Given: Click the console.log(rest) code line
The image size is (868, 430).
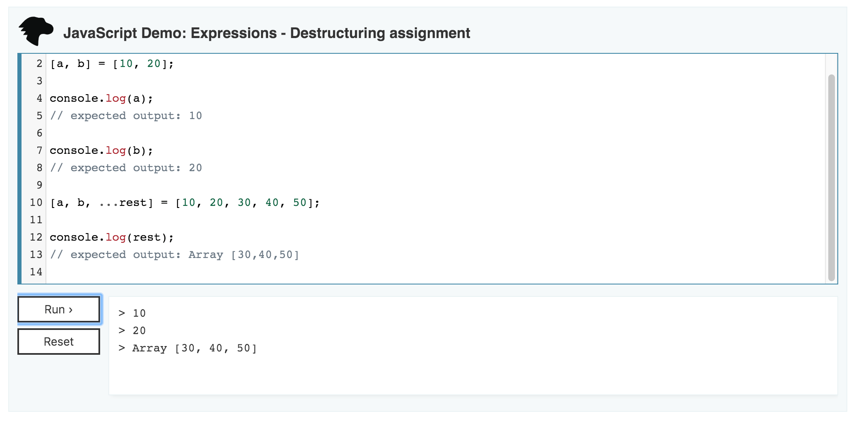Looking at the screenshot, I should click(x=112, y=237).
